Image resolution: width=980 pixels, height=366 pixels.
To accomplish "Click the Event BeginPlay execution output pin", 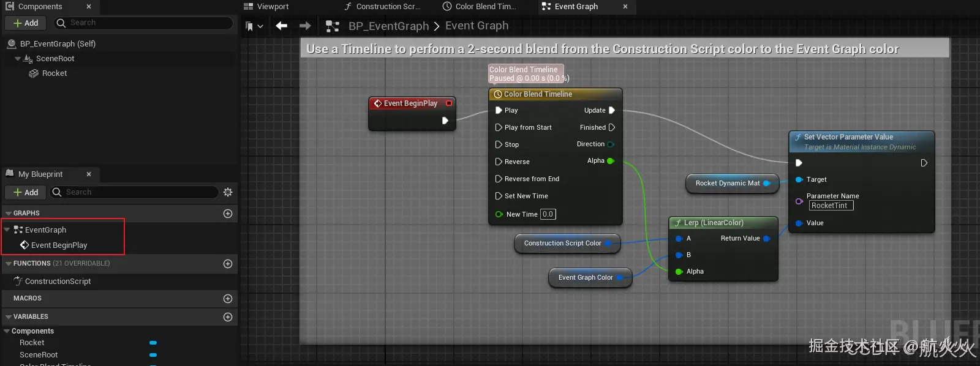I will [x=445, y=121].
